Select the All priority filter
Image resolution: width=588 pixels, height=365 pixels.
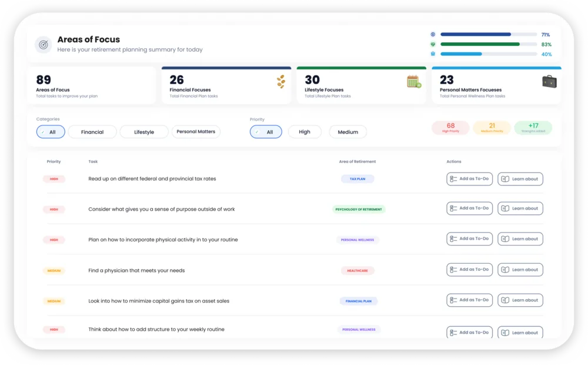click(266, 132)
